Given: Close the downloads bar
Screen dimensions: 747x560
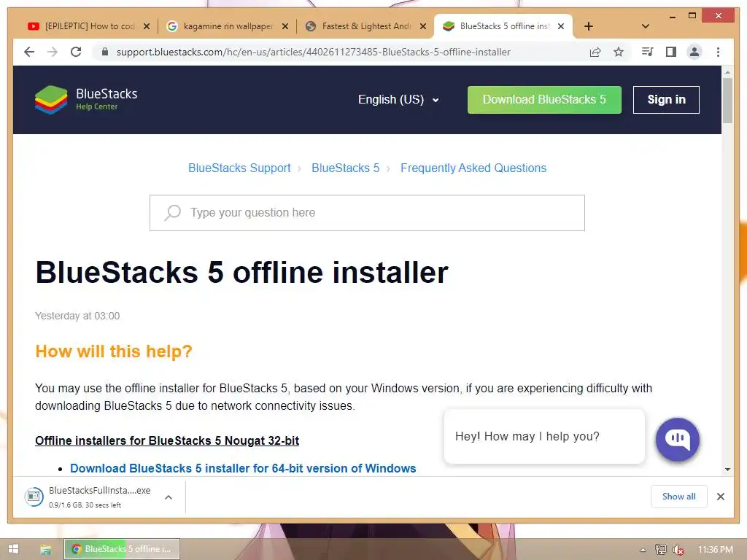Looking at the screenshot, I should pyautogui.click(x=720, y=497).
